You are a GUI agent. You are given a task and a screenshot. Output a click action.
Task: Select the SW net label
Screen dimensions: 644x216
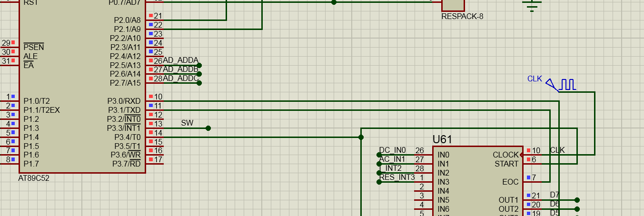(187, 123)
